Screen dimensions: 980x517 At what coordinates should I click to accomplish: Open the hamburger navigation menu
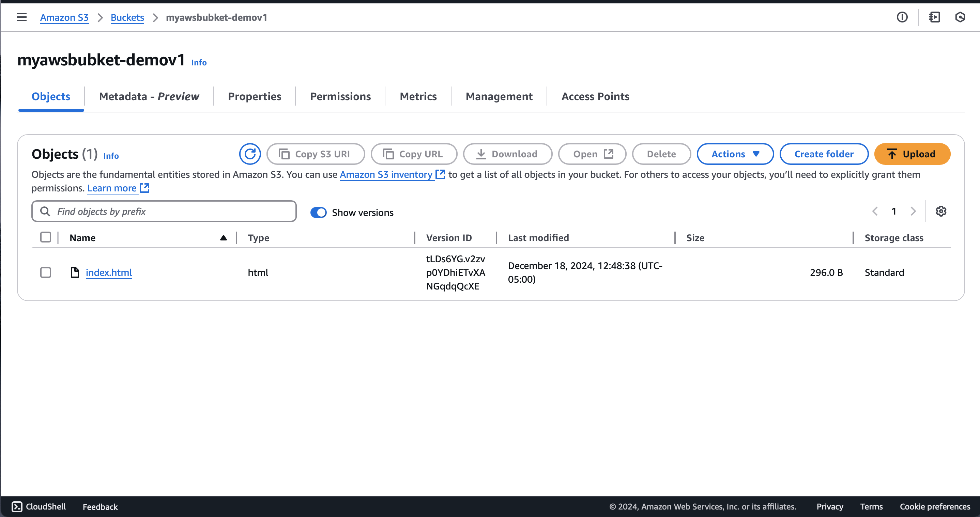coord(22,17)
